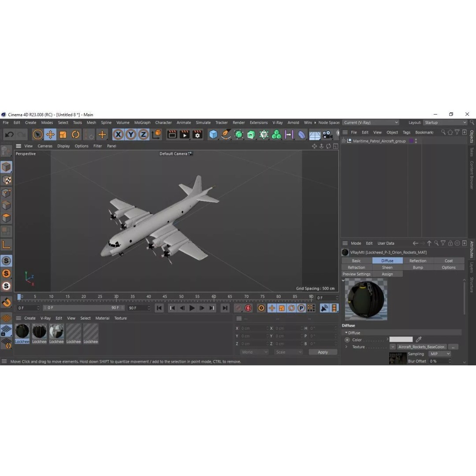
Task: Activate the Move tool in top toolbar
Action: click(50, 134)
